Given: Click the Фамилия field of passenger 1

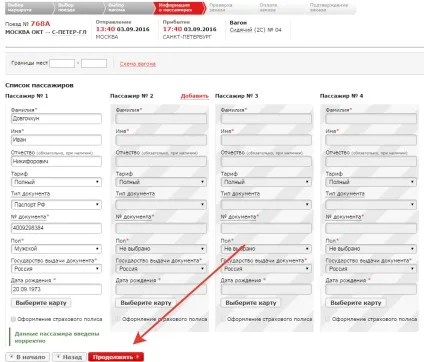Looking at the screenshot, I should 56,118.
